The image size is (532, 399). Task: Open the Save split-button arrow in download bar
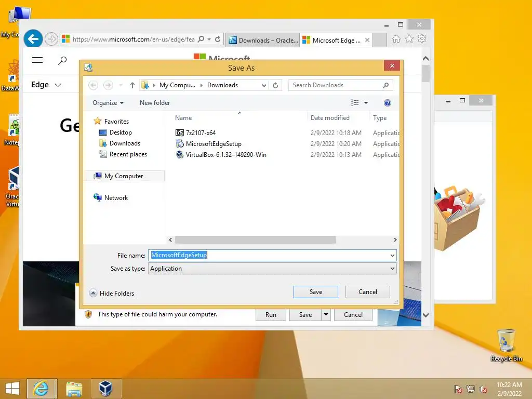[x=326, y=314]
